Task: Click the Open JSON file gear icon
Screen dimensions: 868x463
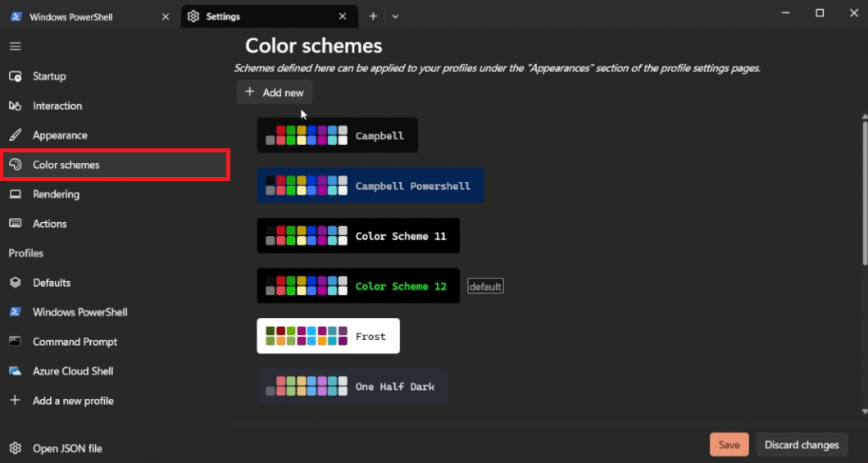Action: pos(15,448)
